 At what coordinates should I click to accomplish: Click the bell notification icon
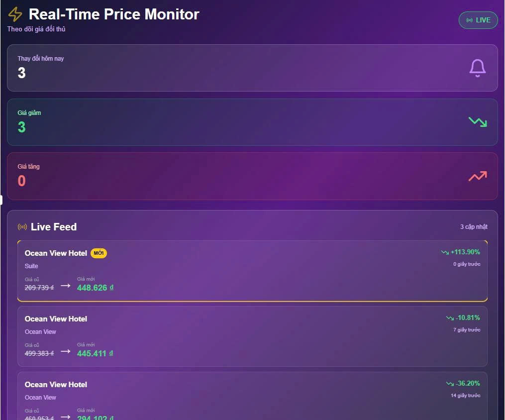tap(477, 68)
